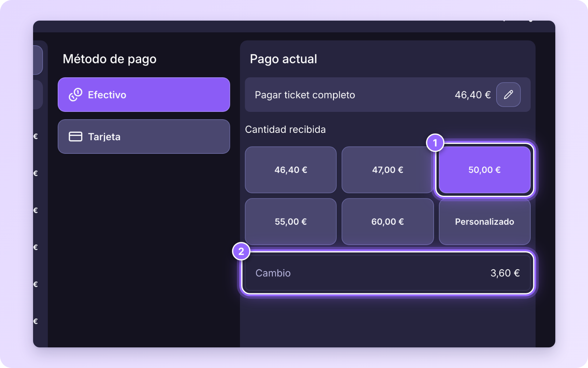Select the 47,00 € received amount
Image resolution: width=588 pixels, height=368 pixels.
(388, 170)
